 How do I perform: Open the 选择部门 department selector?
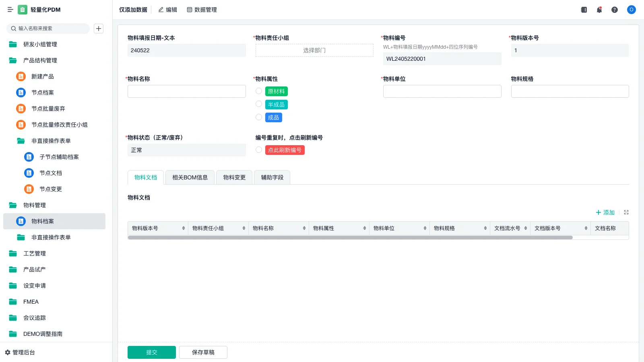(x=314, y=50)
